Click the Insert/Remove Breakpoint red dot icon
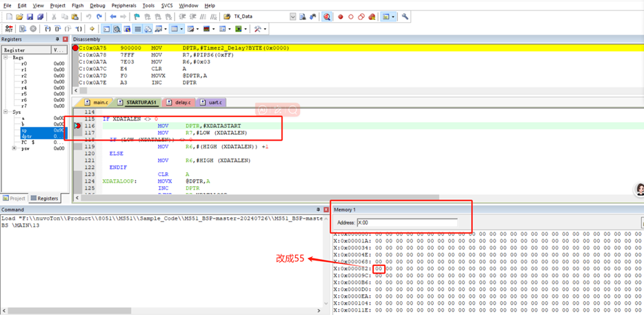 click(340, 16)
